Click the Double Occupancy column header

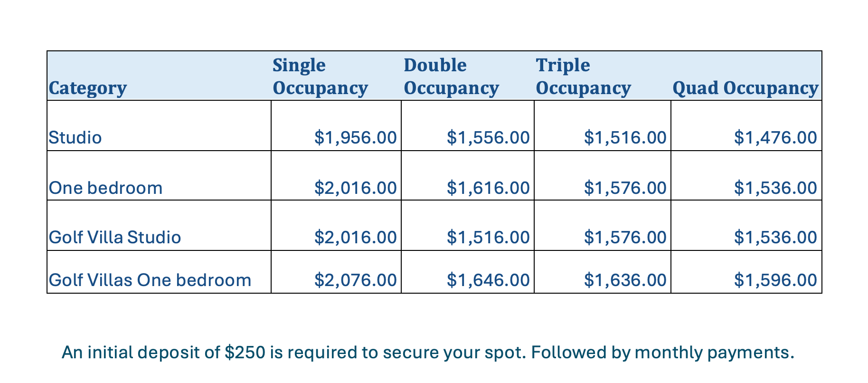click(451, 77)
